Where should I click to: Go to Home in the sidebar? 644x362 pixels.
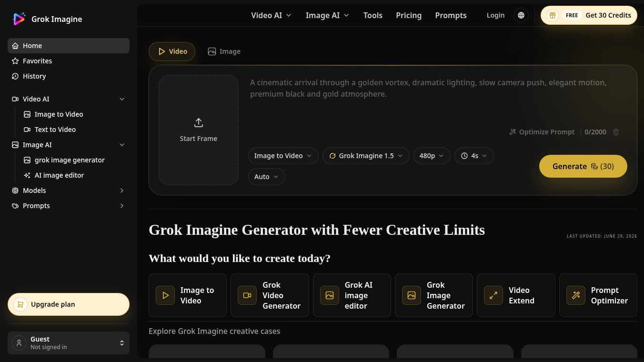click(69, 46)
